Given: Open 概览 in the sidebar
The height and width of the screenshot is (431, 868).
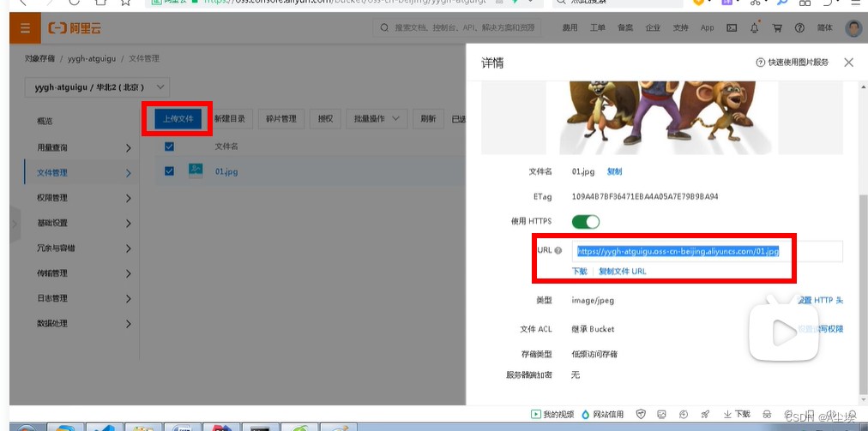Looking at the screenshot, I should coord(45,121).
